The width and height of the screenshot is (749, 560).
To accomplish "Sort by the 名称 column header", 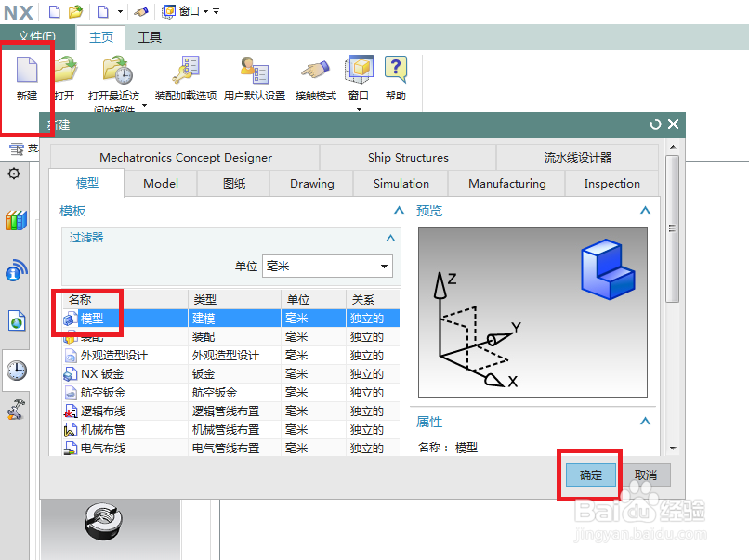I will (x=125, y=299).
